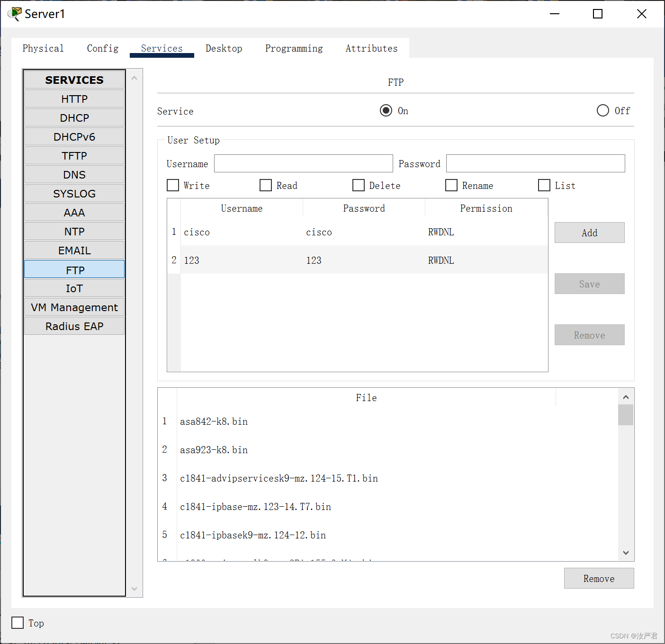Select file c1841-ipbasek9-mz.124-12.bin

click(x=366, y=535)
